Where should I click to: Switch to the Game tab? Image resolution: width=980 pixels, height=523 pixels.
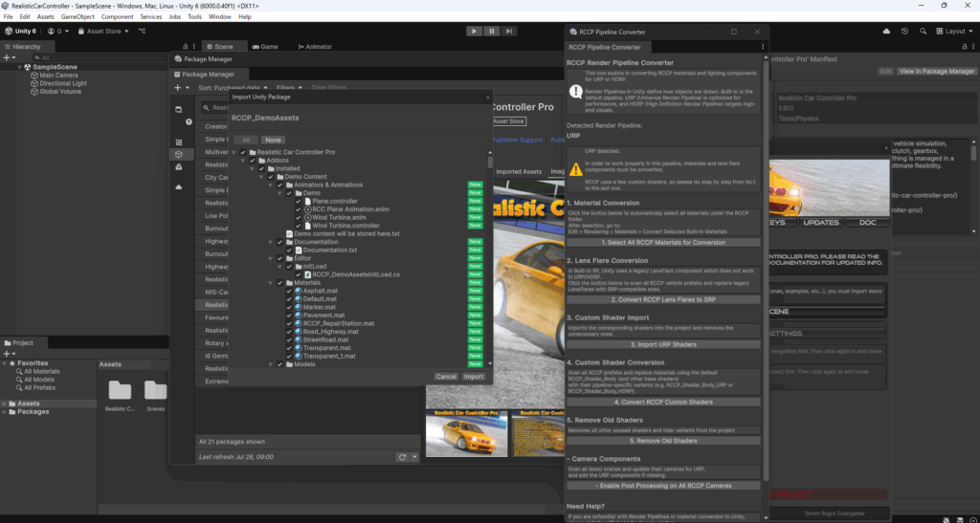265,47
